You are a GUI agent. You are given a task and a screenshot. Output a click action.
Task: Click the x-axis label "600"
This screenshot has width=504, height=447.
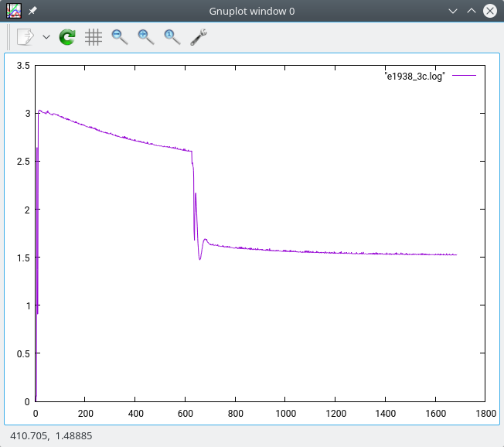tap(186, 413)
